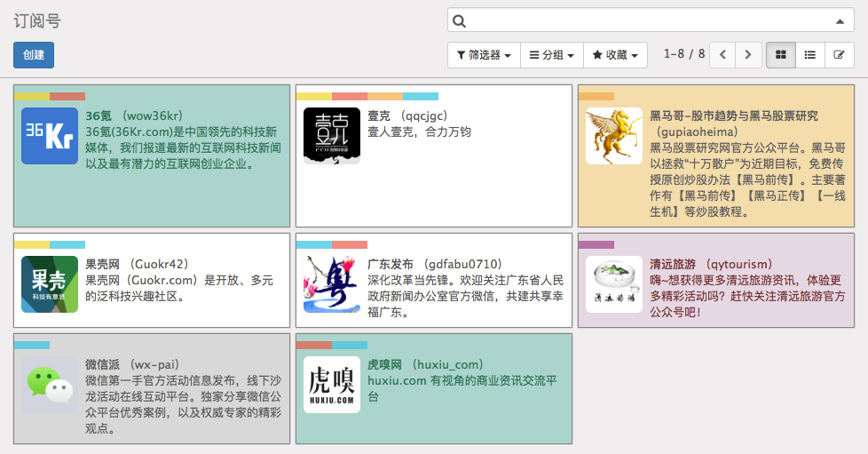Click the 创建 button

coord(34,55)
